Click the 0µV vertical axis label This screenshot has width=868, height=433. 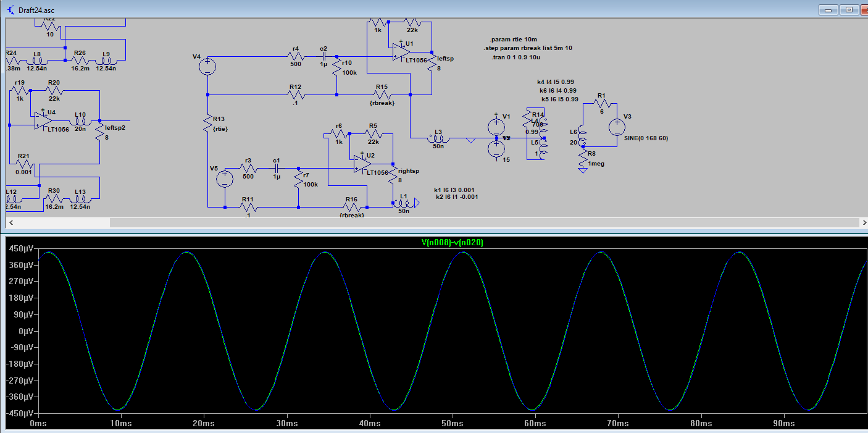pyautogui.click(x=26, y=331)
